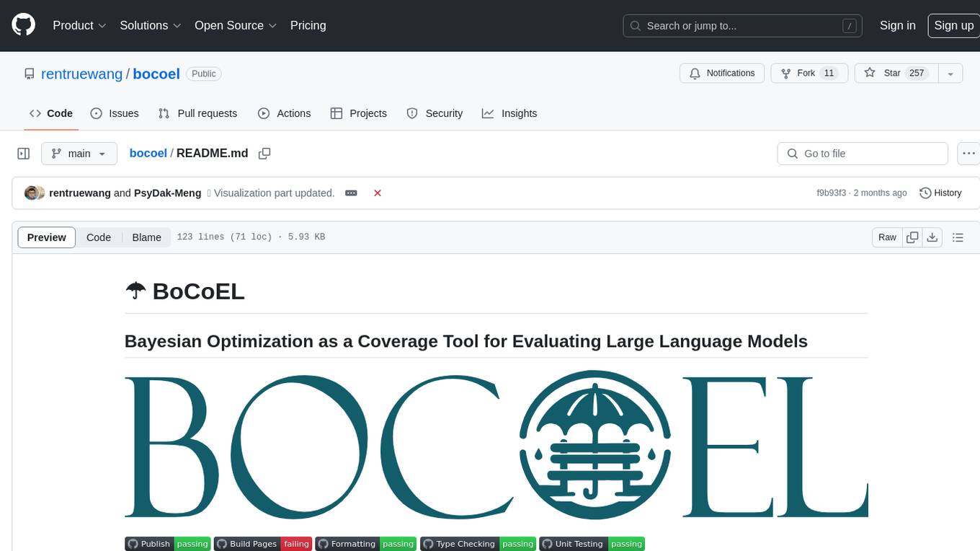Expand the commit message details ellipsis
980x551 pixels.
351,193
